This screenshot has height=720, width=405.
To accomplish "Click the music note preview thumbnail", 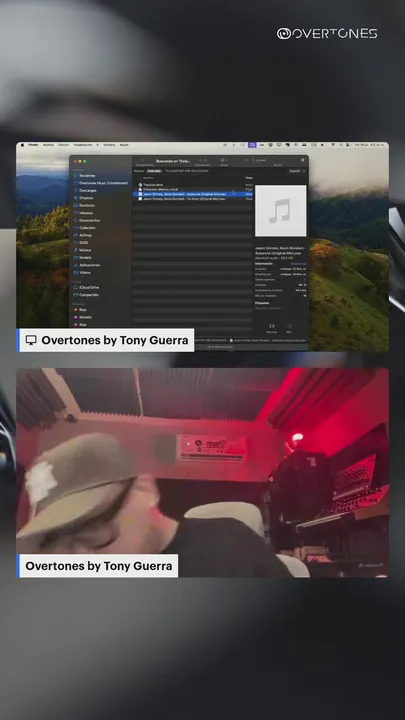I will (x=281, y=211).
